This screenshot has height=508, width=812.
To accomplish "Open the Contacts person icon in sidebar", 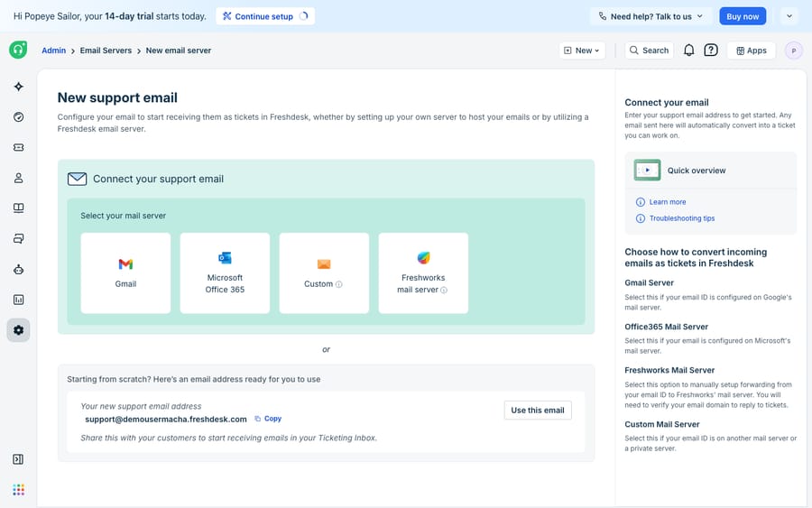I will pyautogui.click(x=19, y=178).
